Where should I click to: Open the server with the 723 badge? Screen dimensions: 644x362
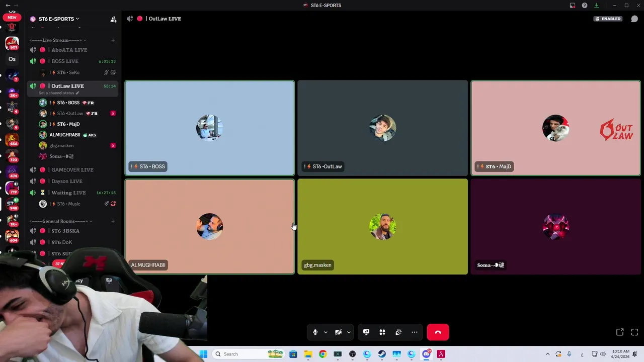(12, 156)
